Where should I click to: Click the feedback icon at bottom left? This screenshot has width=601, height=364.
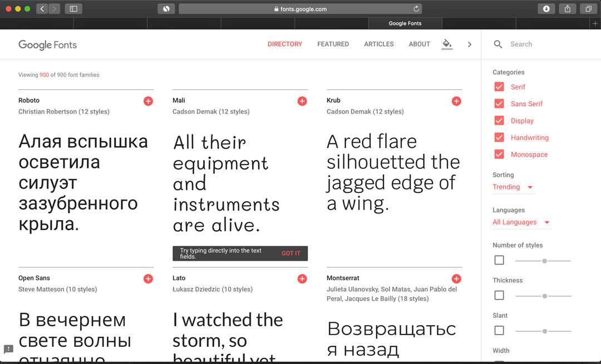click(x=8, y=349)
